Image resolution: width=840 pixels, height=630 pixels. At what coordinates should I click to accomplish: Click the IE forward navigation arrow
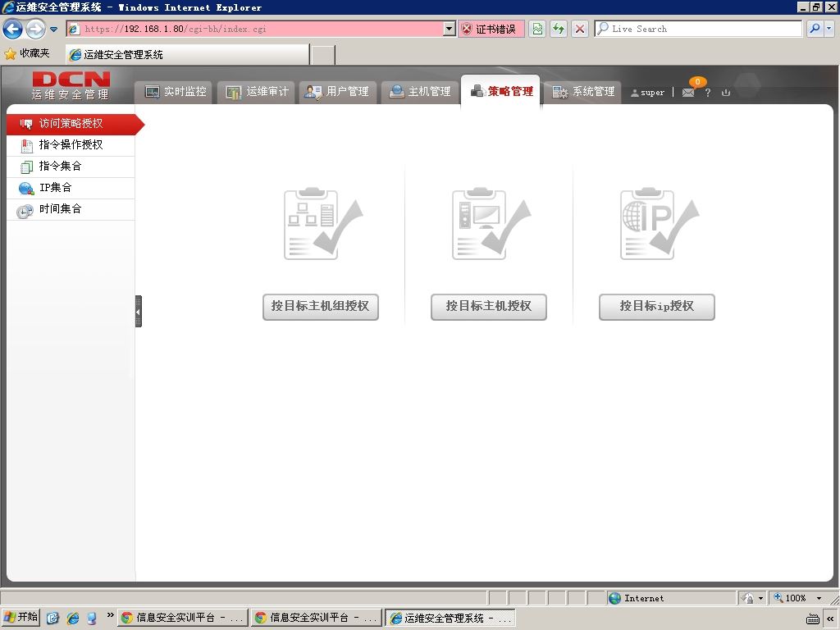pyautogui.click(x=36, y=29)
